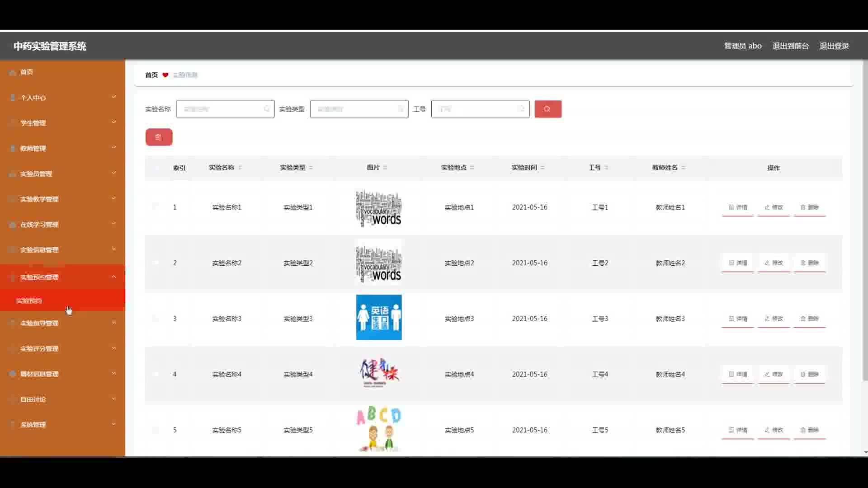Expand 学生管理 with its chevron
868x488 pixels.
114,122
